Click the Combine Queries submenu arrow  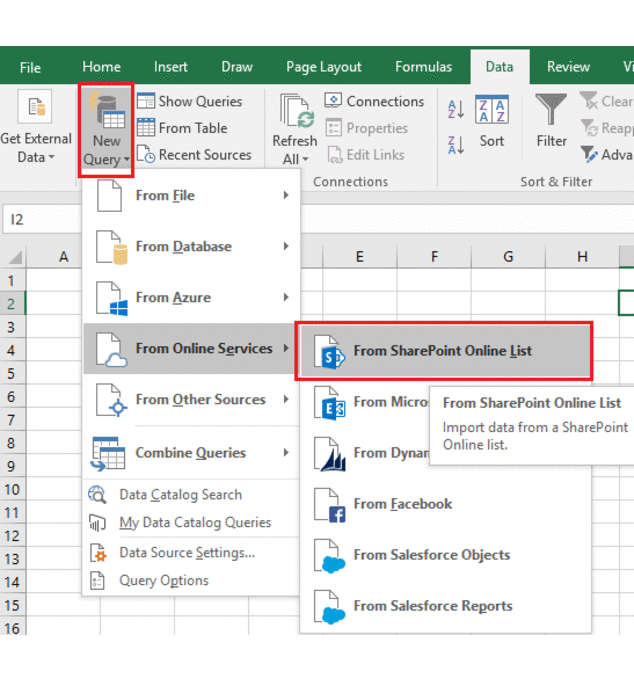tap(286, 453)
